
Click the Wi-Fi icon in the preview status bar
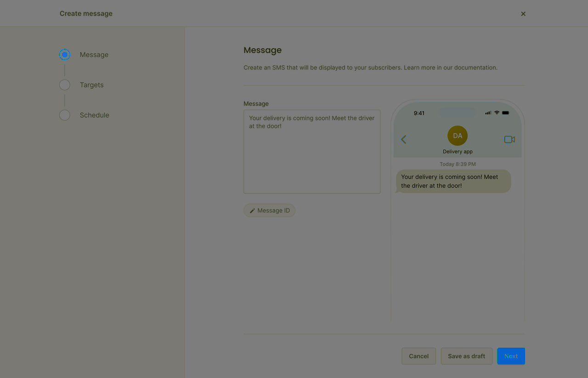(x=496, y=112)
